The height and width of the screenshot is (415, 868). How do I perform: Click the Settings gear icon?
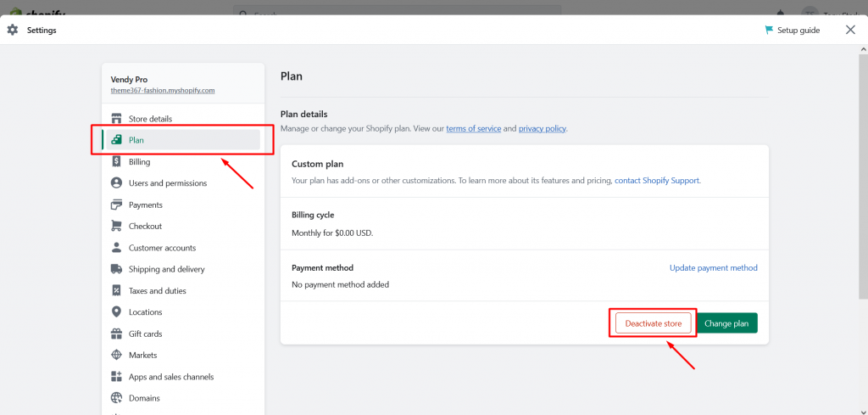[x=12, y=30]
